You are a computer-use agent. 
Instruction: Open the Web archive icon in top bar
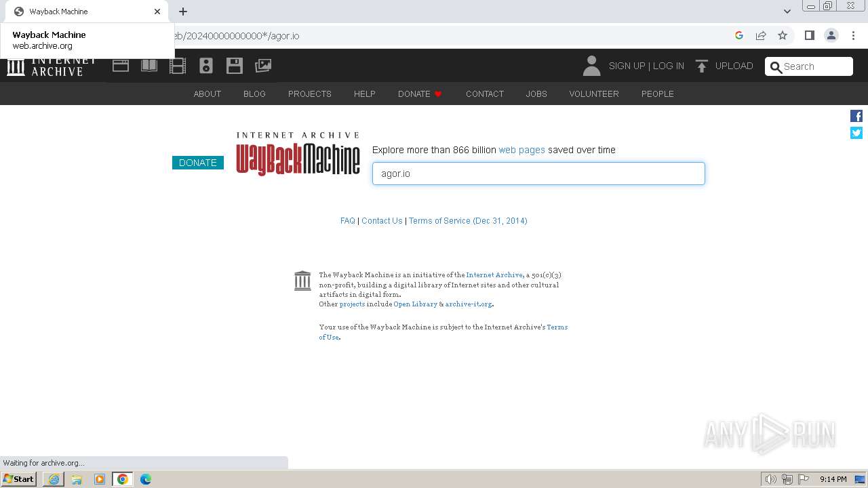(x=121, y=66)
